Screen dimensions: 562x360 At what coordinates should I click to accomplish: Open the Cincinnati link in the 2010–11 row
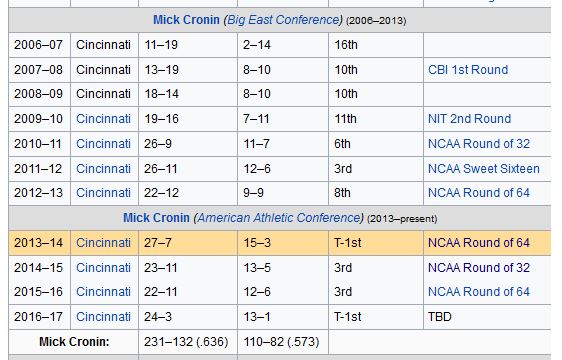point(103,144)
